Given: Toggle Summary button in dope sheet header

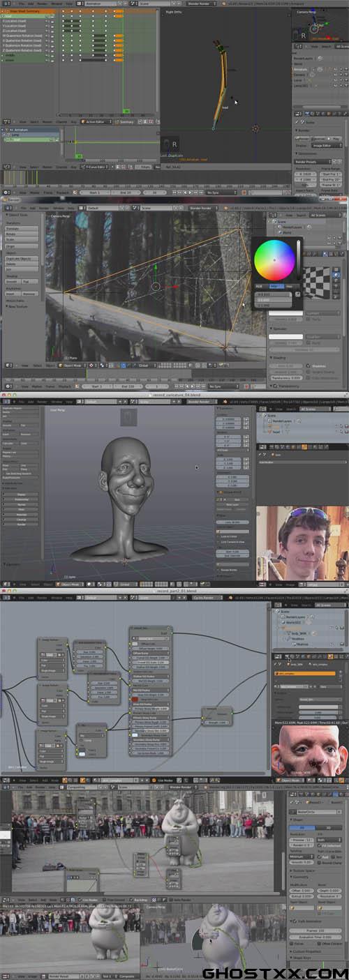Looking at the screenshot, I should 124,121.
